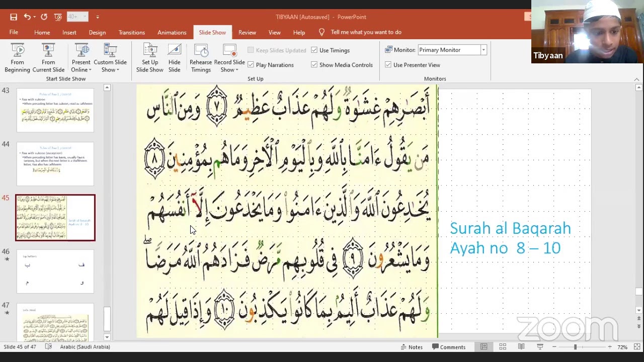Click the zoom slider handle
This screenshot has width=644, height=362.
point(575,347)
